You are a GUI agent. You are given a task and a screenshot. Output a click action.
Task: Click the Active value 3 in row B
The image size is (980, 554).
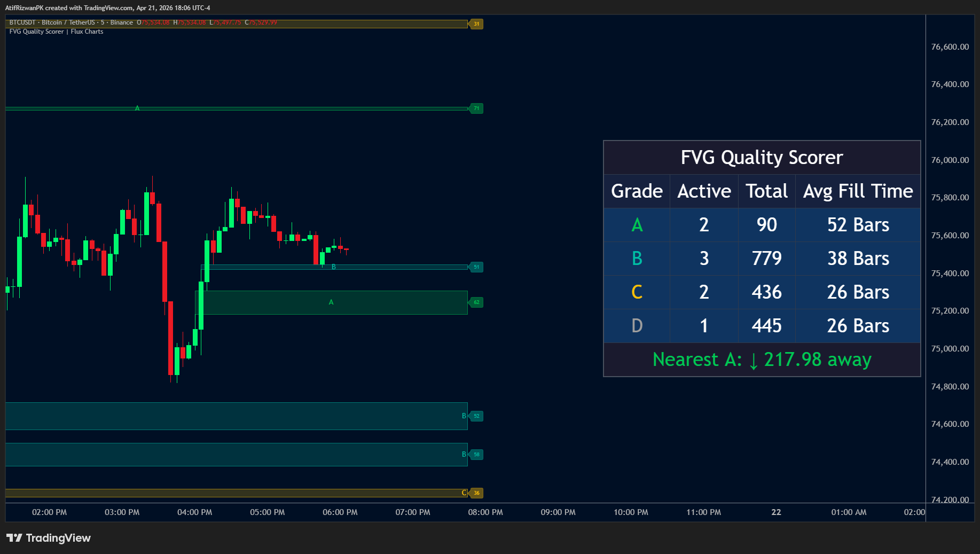pyautogui.click(x=704, y=259)
